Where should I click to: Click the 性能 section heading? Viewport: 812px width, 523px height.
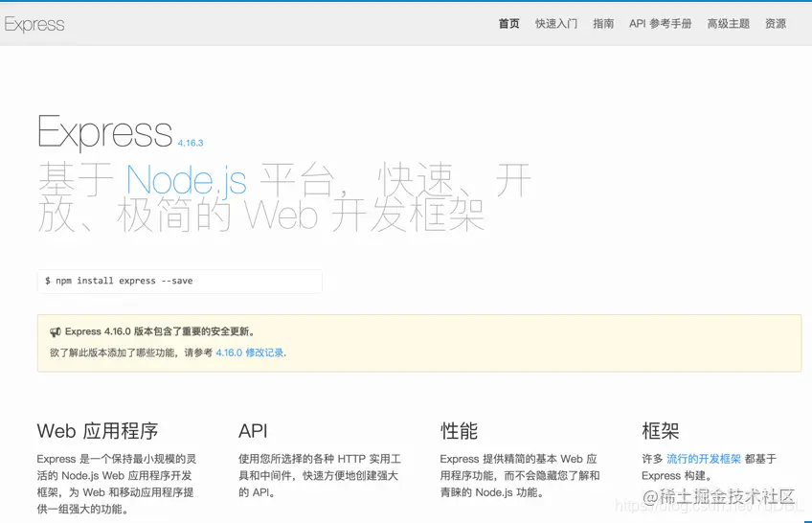[x=459, y=431]
